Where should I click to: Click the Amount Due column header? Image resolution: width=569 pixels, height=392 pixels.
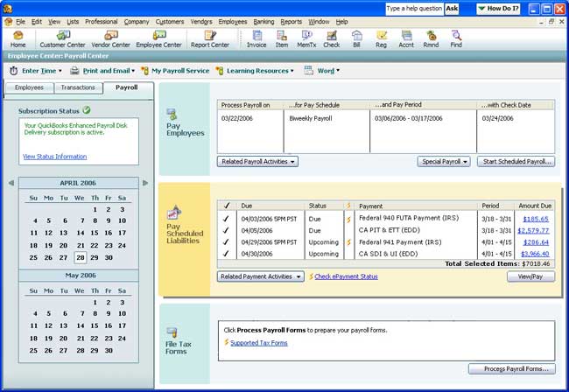click(535, 206)
